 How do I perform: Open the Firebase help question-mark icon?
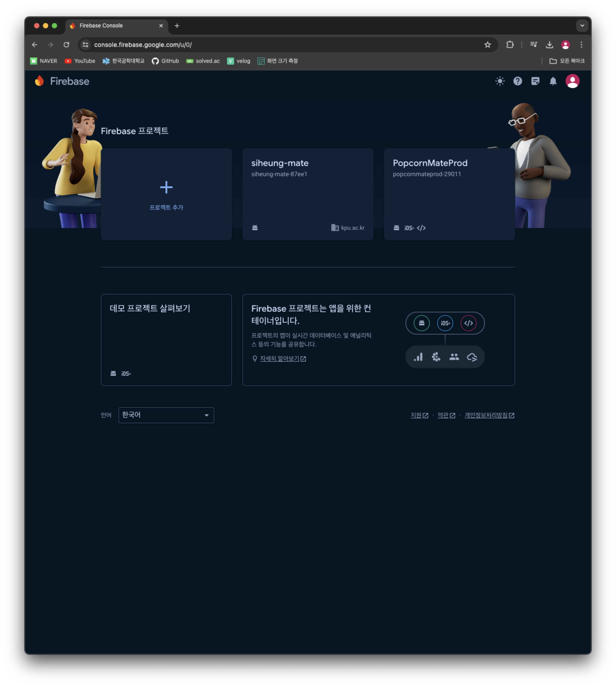point(518,81)
